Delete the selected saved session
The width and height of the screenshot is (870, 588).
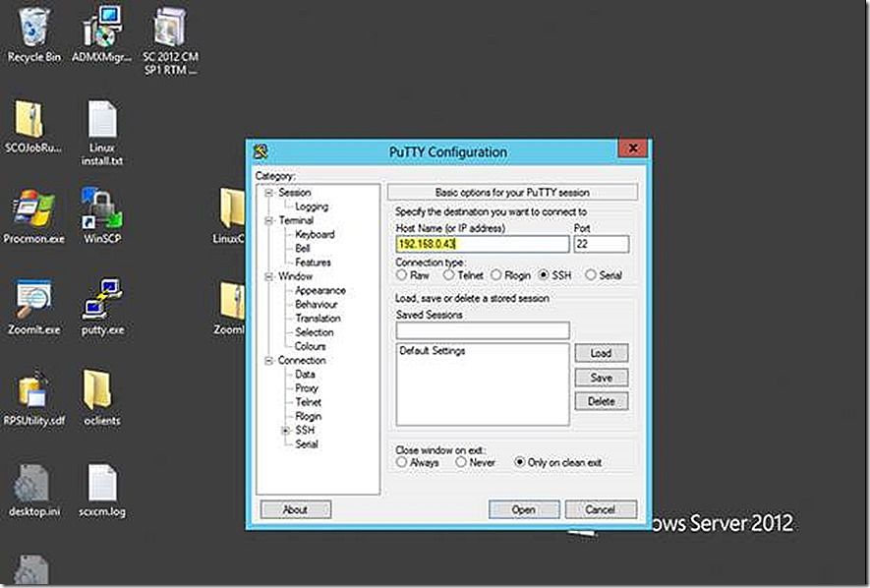602,401
